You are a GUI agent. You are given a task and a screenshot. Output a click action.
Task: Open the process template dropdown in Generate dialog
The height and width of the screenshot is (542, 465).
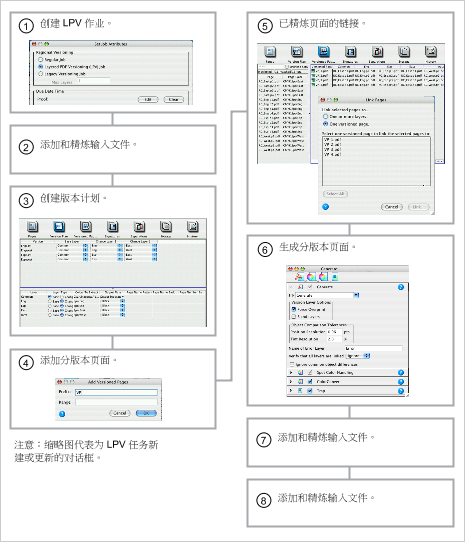(x=356, y=295)
